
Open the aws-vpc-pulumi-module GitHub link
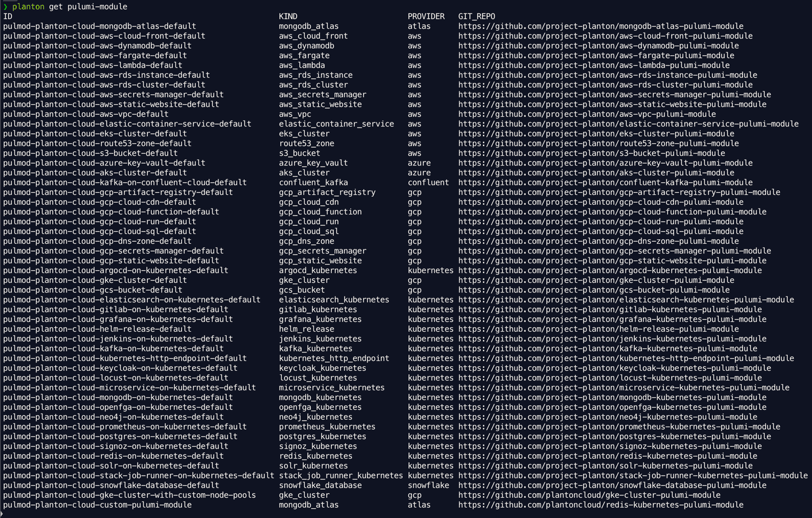pyautogui.click(x=587, y=114)
